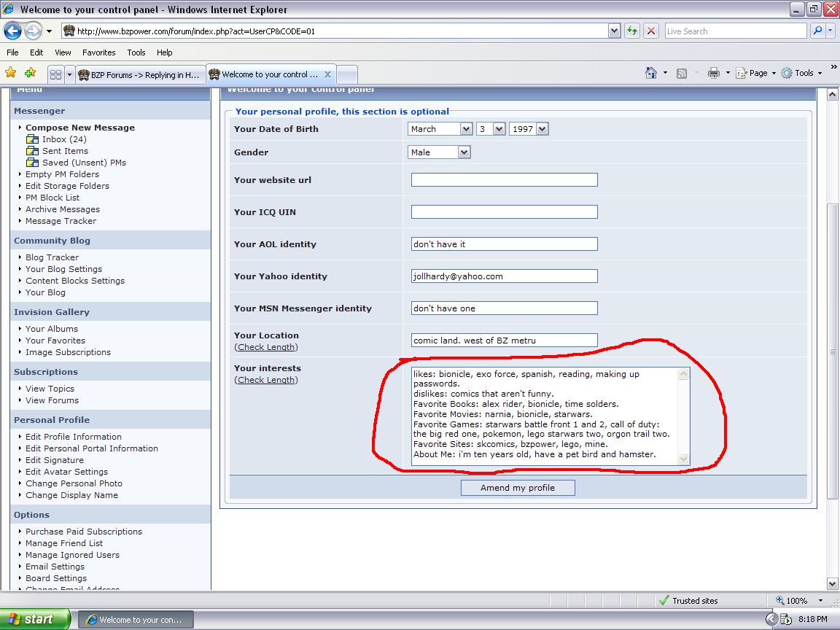Screen dimensions: 840x630
Task: Open recent pages dropdown next to Forward
Action: click(x=50, y=31)
